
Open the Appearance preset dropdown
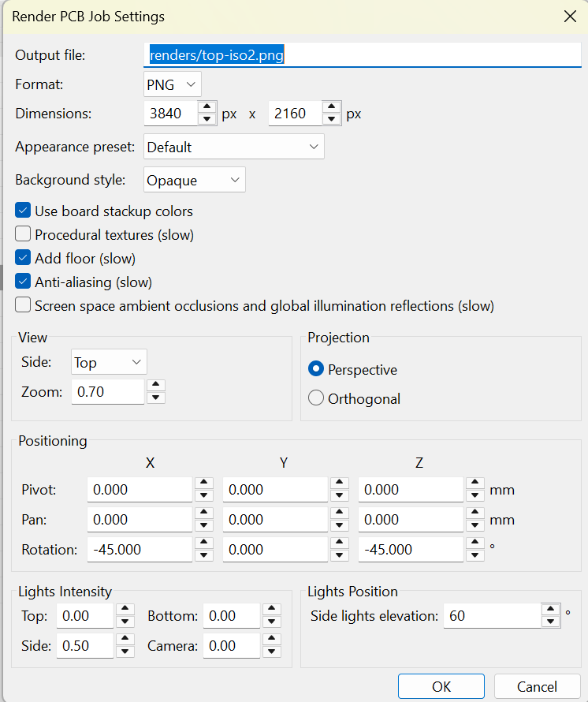tap(233, 146)
